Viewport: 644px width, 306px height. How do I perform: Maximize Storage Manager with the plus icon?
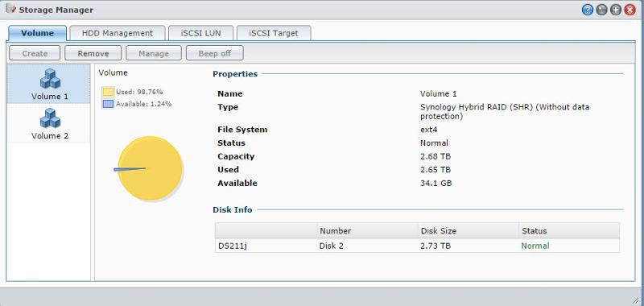[615, 10]
